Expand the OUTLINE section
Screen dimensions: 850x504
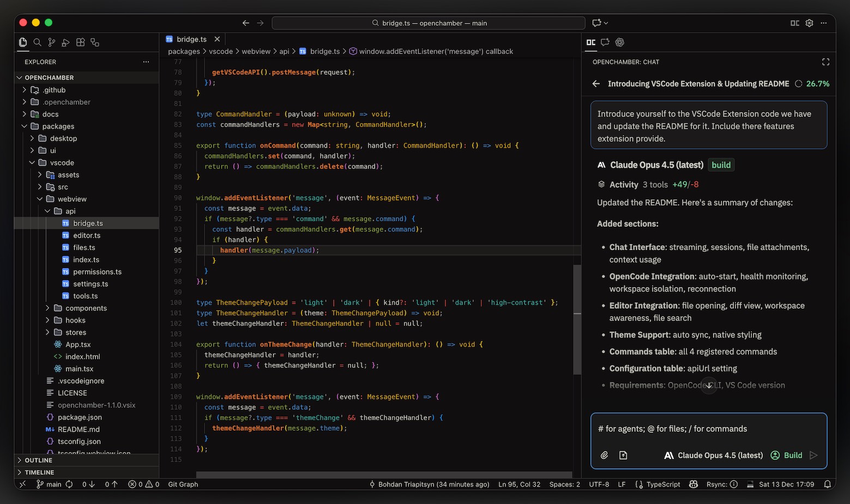(x=38, y=460)
